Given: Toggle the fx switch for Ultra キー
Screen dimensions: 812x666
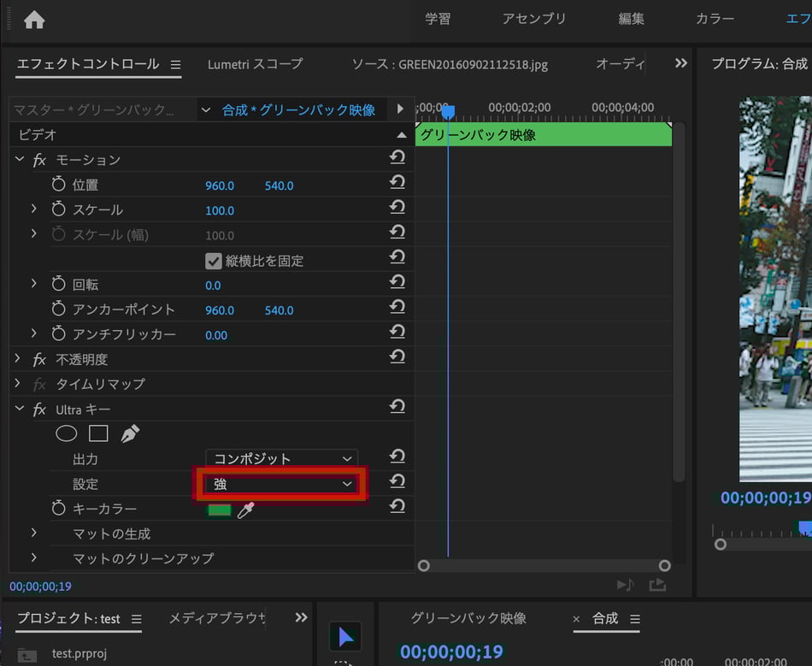Looking at the screenshot, I should [39, 410].
